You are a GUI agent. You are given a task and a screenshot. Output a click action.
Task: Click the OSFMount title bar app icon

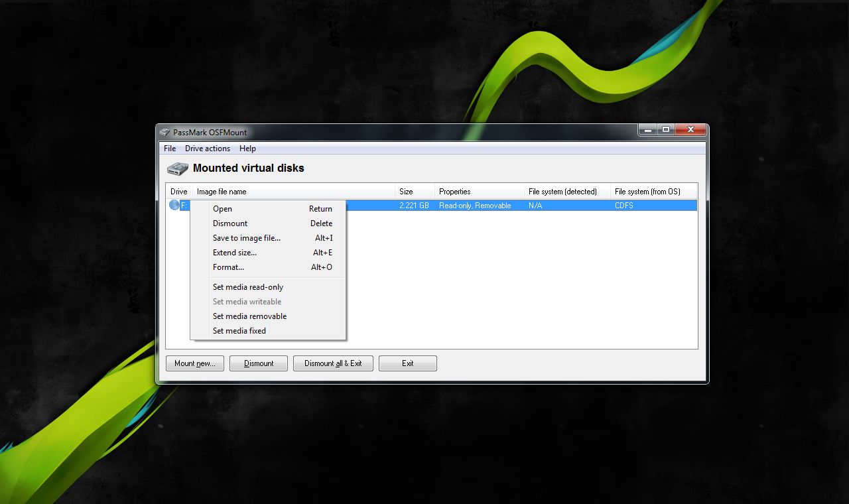click(164, 132)
